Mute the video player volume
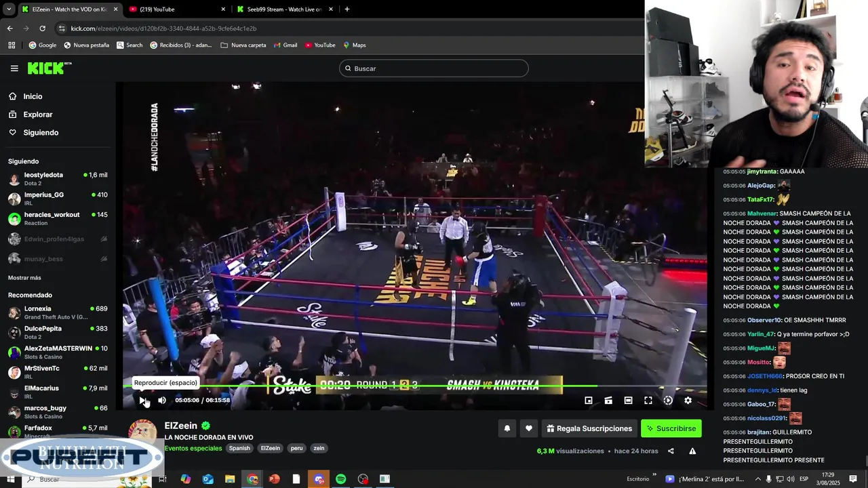868x488 pixels. coord(162,401)
